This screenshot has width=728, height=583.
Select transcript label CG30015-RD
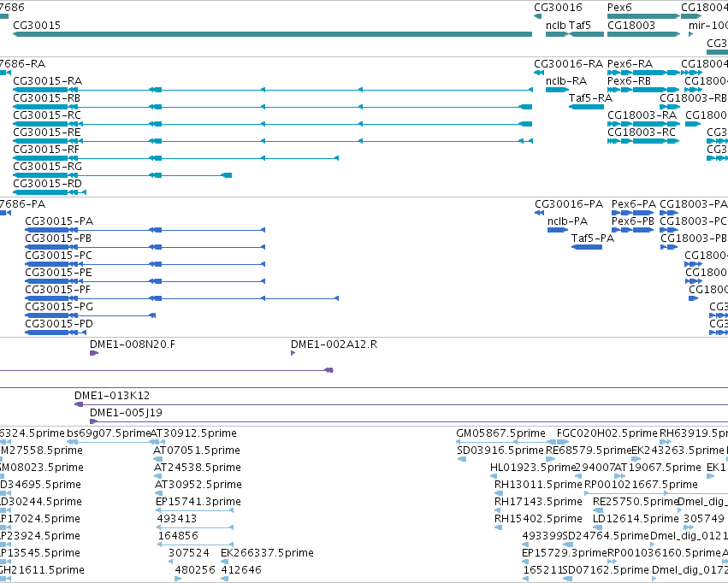click(47, 184)
